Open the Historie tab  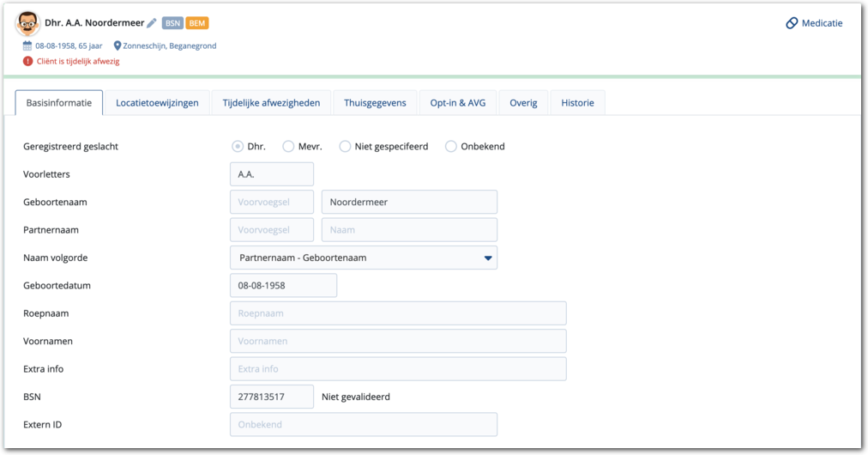(577, 103)
